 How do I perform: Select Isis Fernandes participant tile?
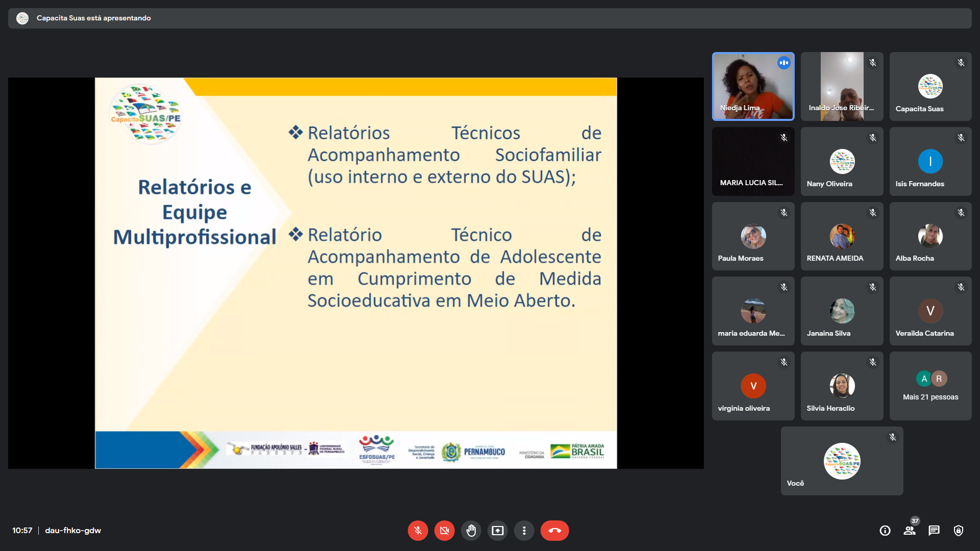pos(930,161)
